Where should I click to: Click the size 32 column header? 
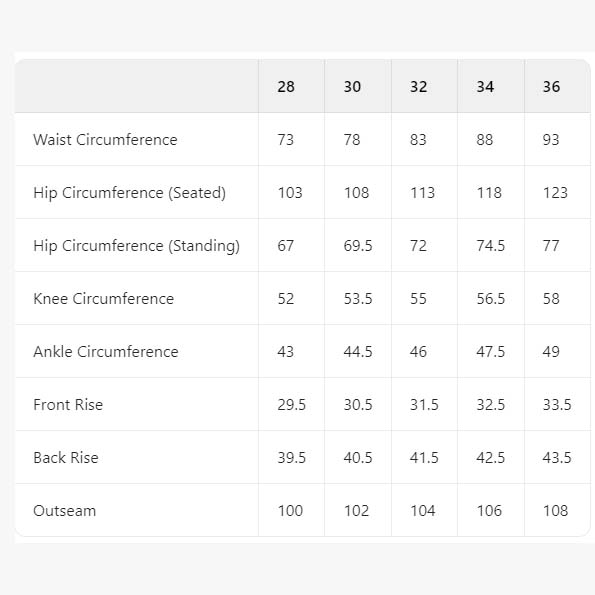(419, 87)
